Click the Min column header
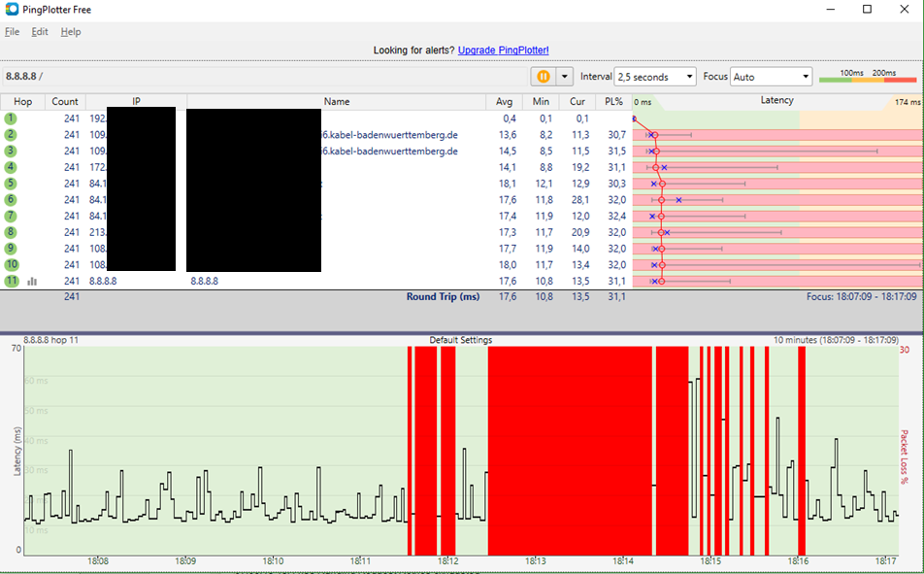 click(541, 101)
